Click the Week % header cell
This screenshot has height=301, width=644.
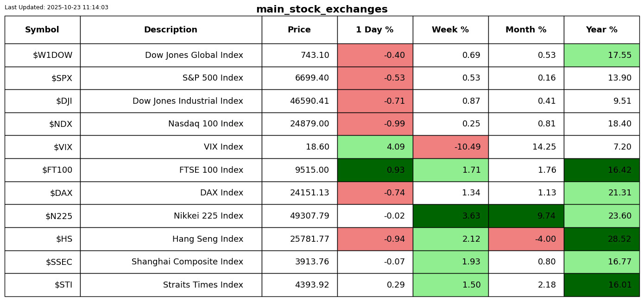[x=450, y=30]
